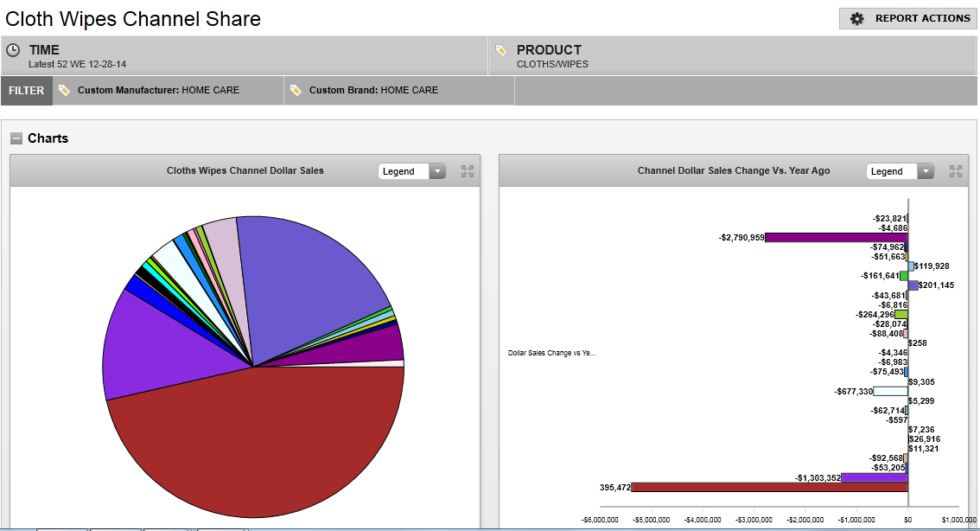Click the violet -$1,303,352 bar

pyautogui.click(x=873, y=477)
